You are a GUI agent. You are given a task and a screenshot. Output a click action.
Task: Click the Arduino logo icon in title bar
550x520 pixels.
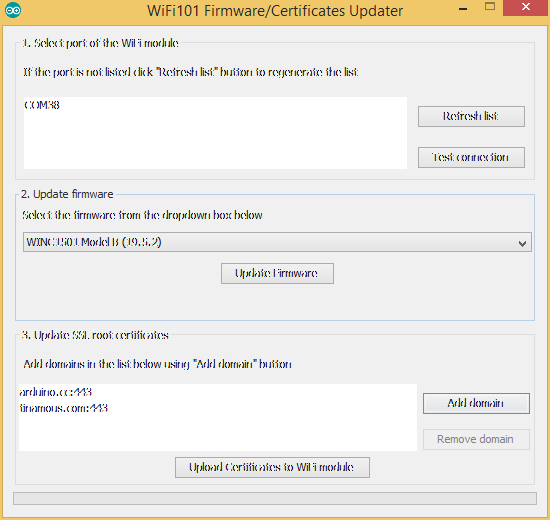[13, 11]
